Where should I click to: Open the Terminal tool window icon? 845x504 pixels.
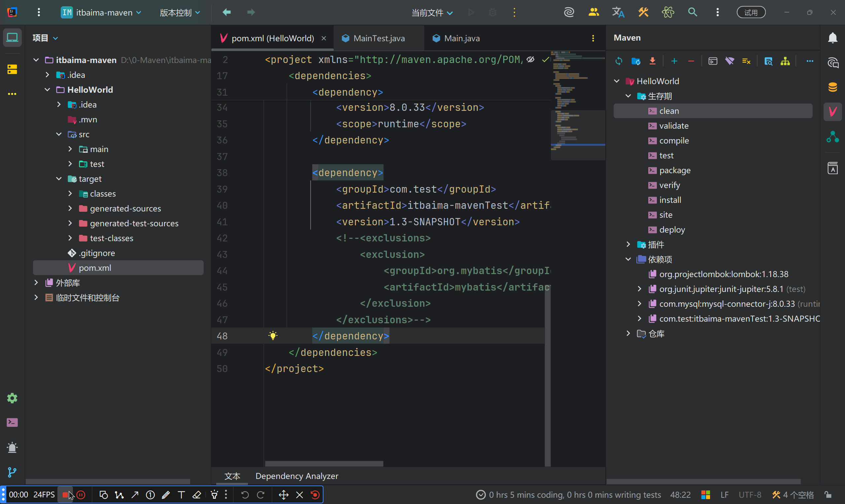pos(12,423)
